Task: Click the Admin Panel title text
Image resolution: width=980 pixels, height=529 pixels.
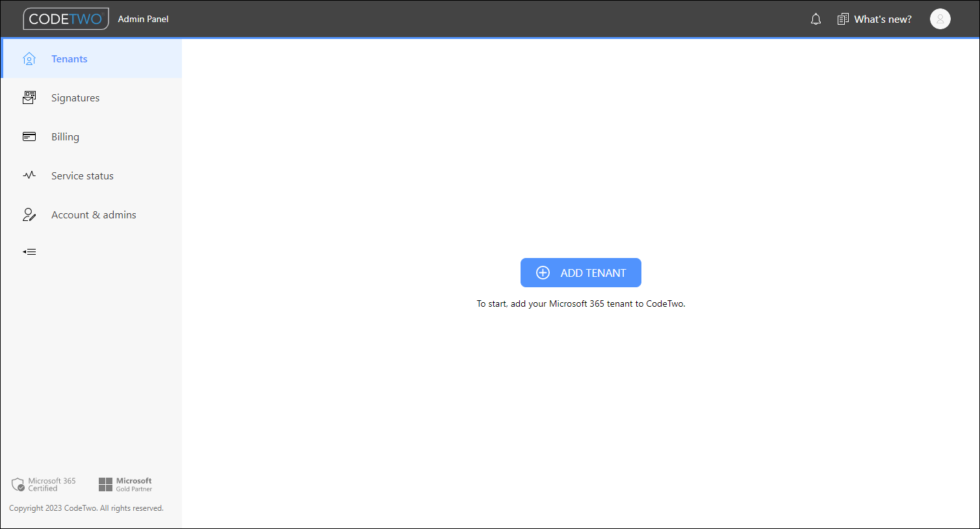Action: [x=143, y=19]
